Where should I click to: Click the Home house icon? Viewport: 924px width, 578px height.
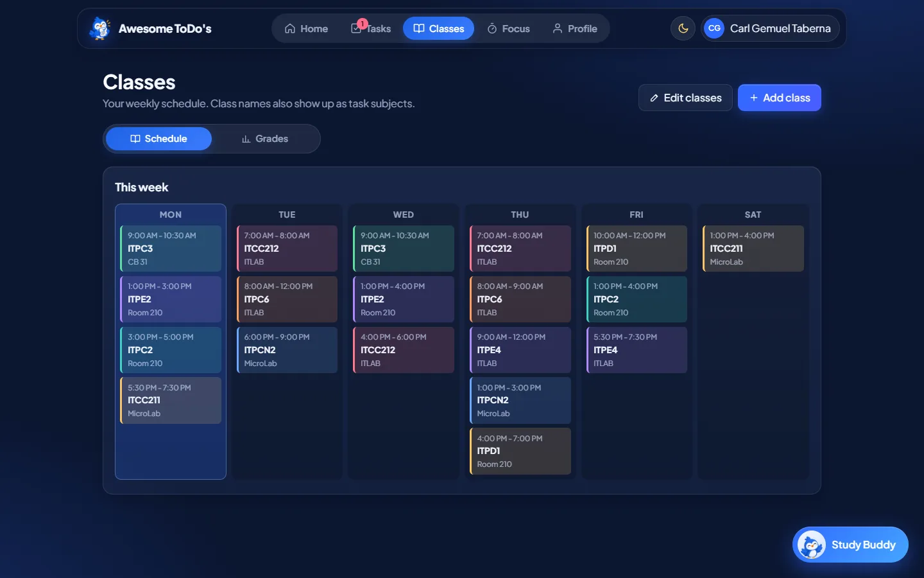290,29
